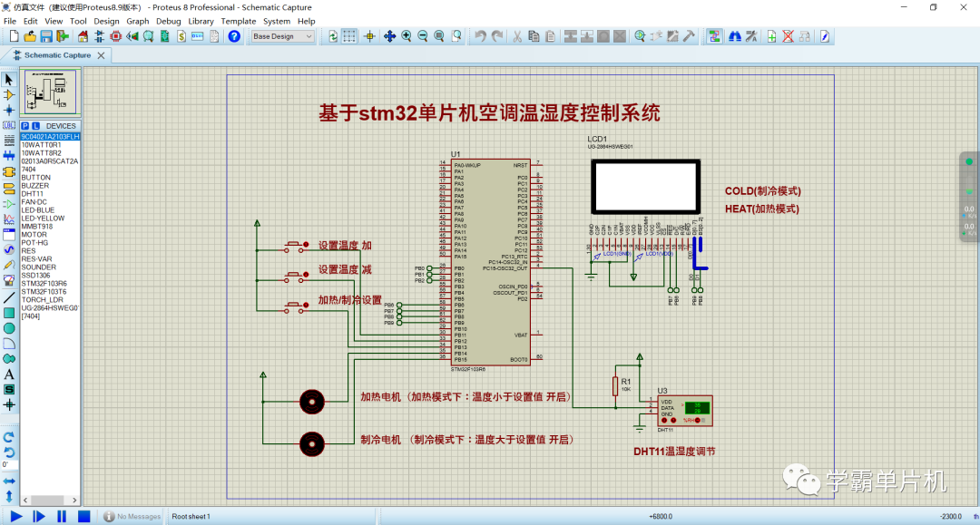Open the Bill of Materials dollar icon
This screenshot has height=525, width=980.
click(x=181, y=37)
